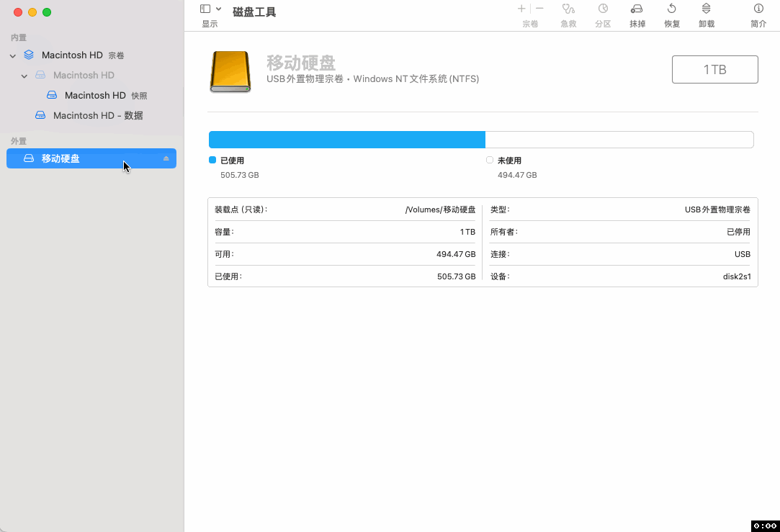This screenshot has height=532, width=780.
Task: Eject 移动硬盘 using the eject icon
Action: click(166, 158)
